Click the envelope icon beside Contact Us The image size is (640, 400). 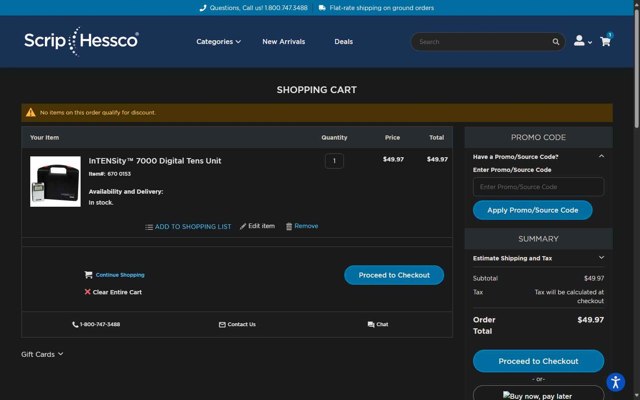click(222, 324)
